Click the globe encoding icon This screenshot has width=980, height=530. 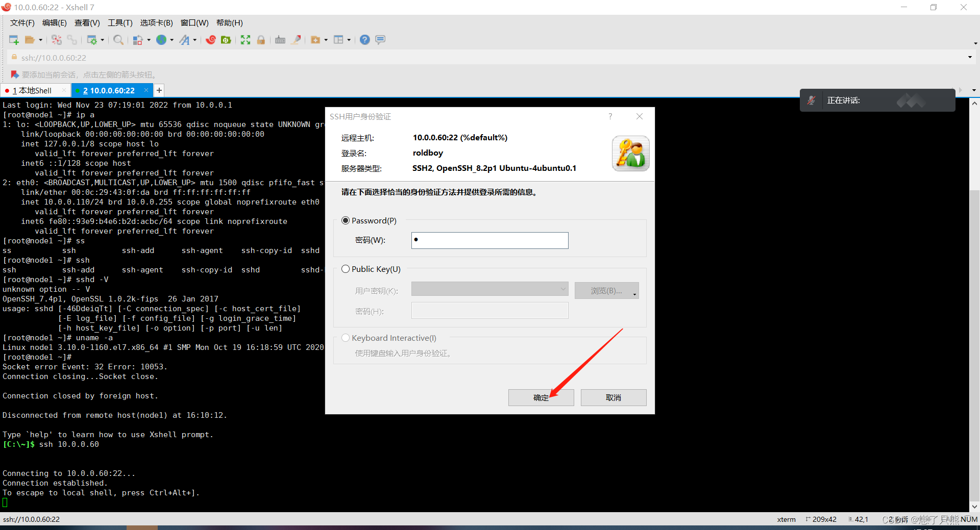[x=161, y=40]
